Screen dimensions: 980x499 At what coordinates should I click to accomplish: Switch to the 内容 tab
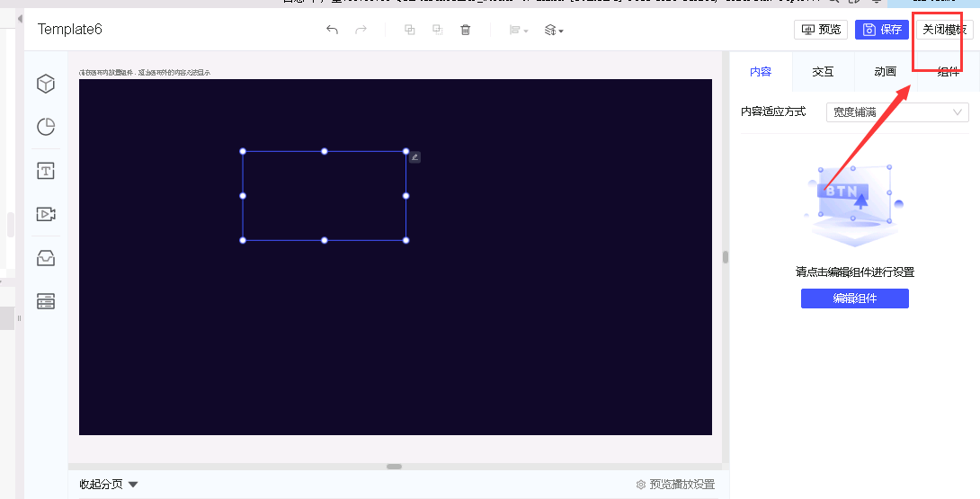click(761, 72)
